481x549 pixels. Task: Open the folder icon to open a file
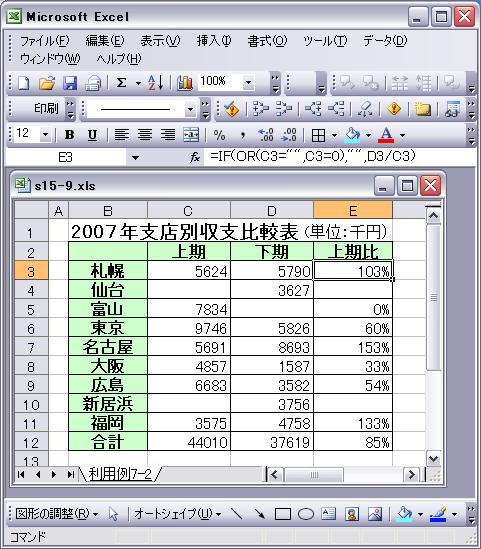point(47,83)
